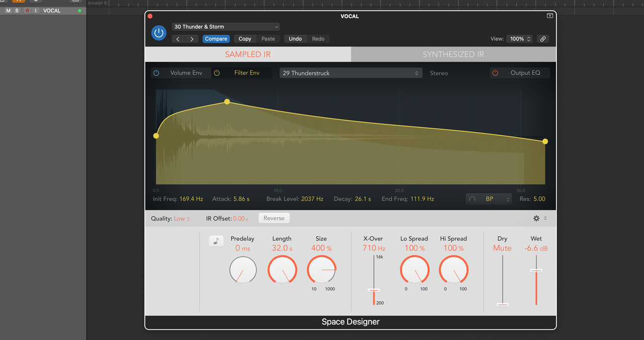Click the envelope start point node

point(156,136)
